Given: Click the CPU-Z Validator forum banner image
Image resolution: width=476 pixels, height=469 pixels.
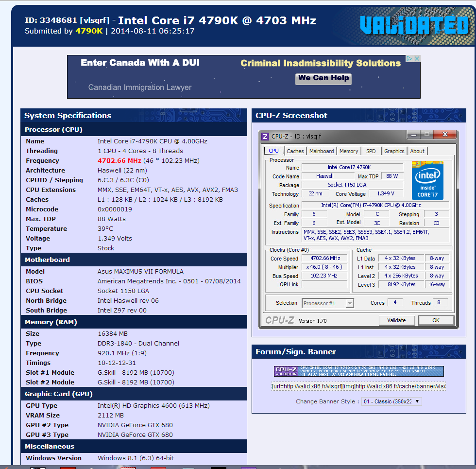Looking at the screenshot, I should point(358,371).
